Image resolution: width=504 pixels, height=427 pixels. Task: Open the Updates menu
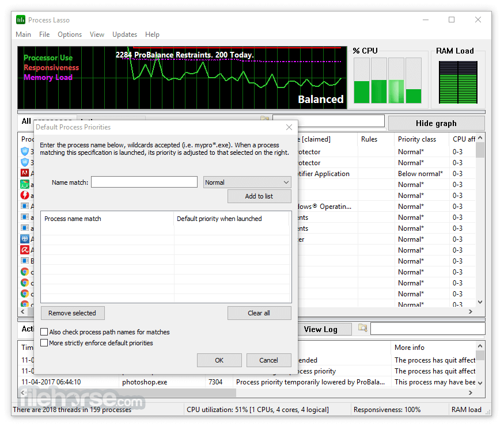click(124, 35)
